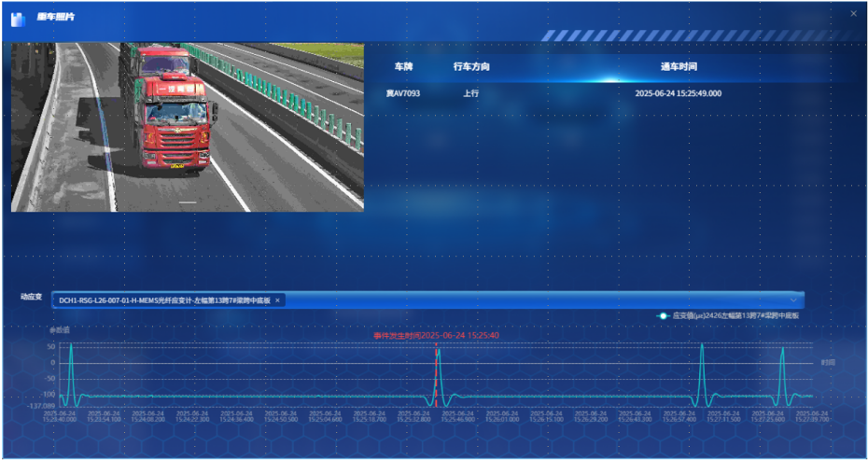Click the last strain peak on right
This screenshot has height=460, width=868.
(x=782, y=350)
